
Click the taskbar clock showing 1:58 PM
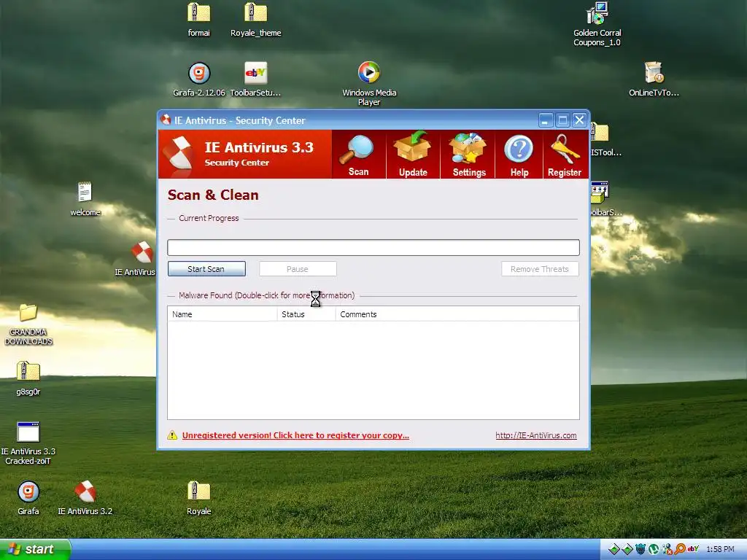(x=720, y=549)
